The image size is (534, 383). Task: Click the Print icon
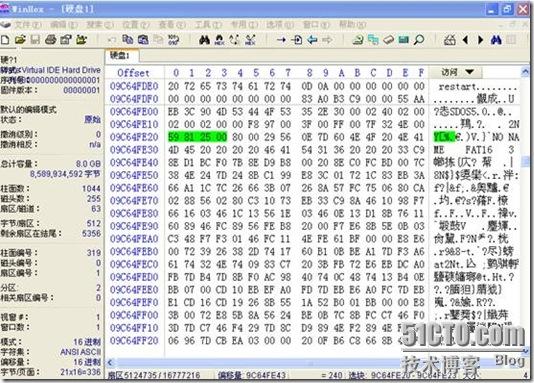50,40
